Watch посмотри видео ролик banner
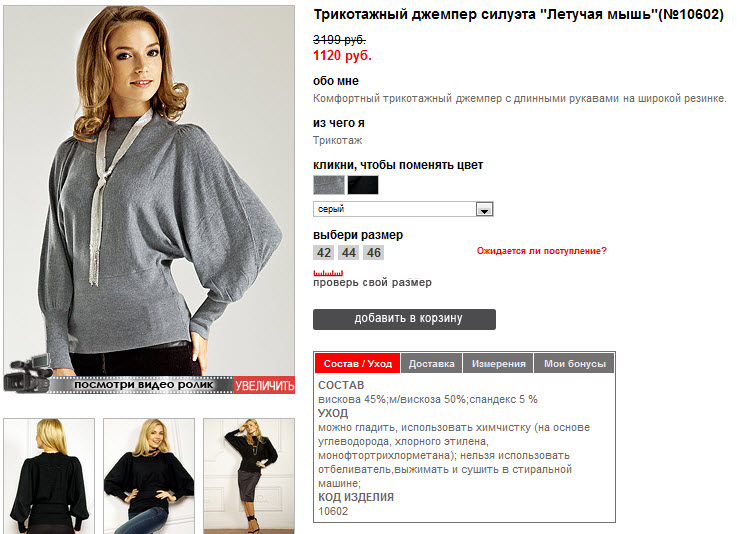 142,385
